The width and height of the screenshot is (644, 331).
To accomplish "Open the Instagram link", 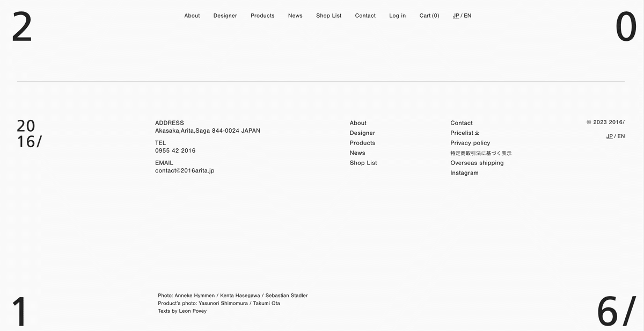I will click(464, 173).
